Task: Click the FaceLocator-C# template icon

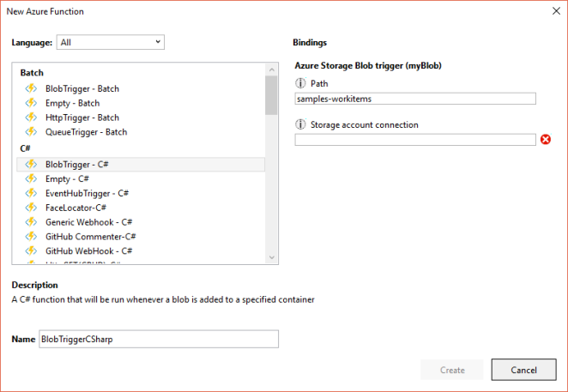Action: (31, 208)
